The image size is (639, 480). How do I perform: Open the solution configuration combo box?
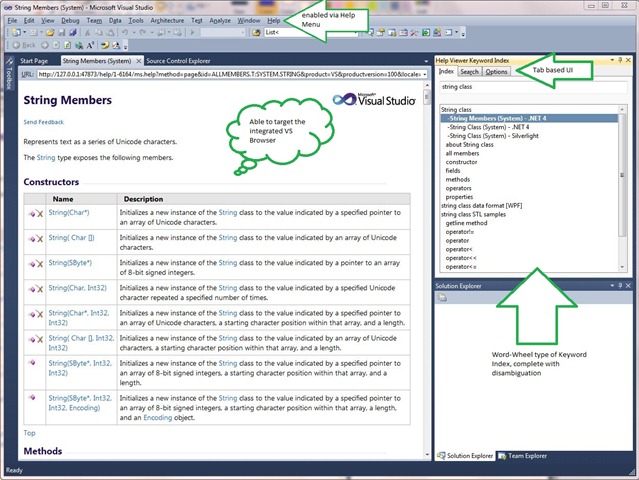[x=223, y=32]
